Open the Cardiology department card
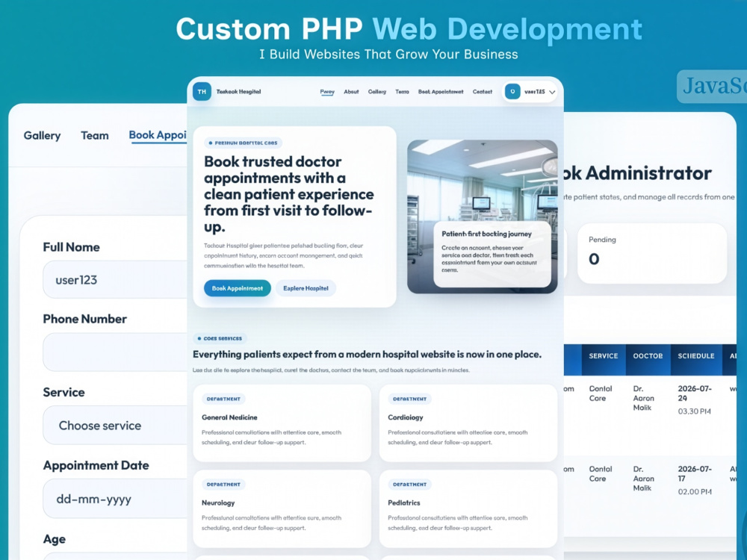This screenshot has height=560, width=747. [x=468, y=423]
